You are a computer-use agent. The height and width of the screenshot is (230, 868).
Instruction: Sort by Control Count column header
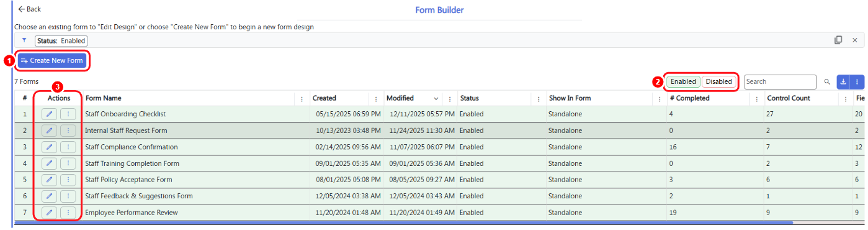(x=789, y=98)
